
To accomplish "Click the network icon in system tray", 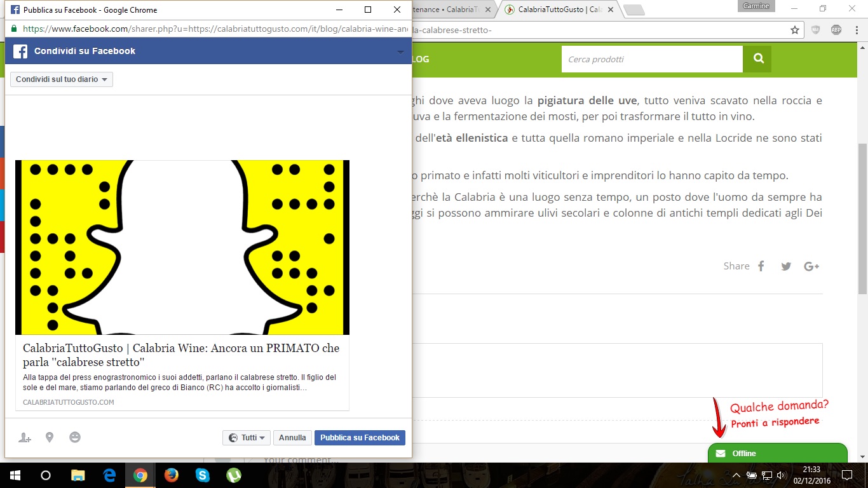I will coord(767,475).
